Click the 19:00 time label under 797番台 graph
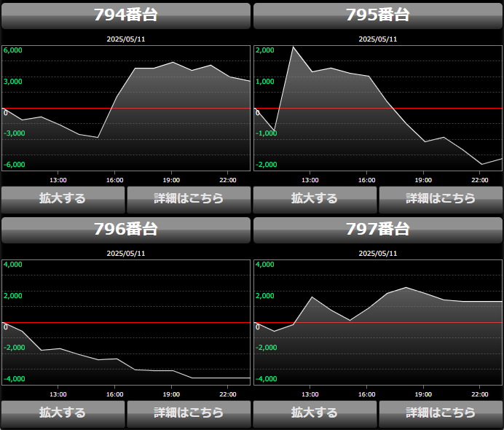Viewport: 504px width, 430px height. [x=423, y=394]
